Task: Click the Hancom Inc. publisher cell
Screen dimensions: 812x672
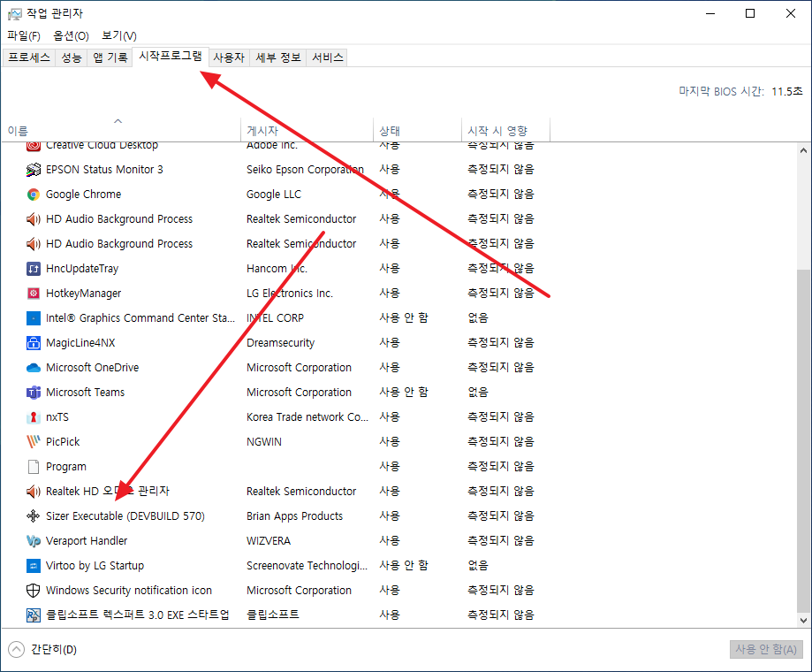Action: click(277, 269)
